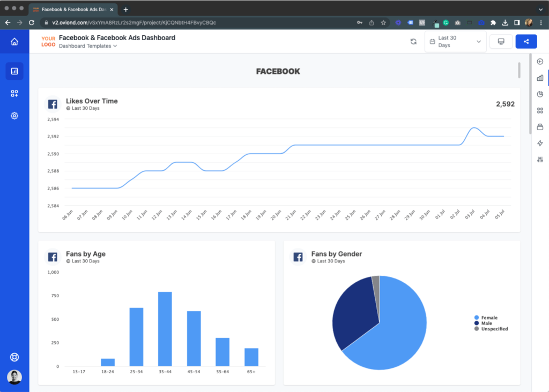Open Chrome profile avatar in toolbar

(x=529, y=22)
